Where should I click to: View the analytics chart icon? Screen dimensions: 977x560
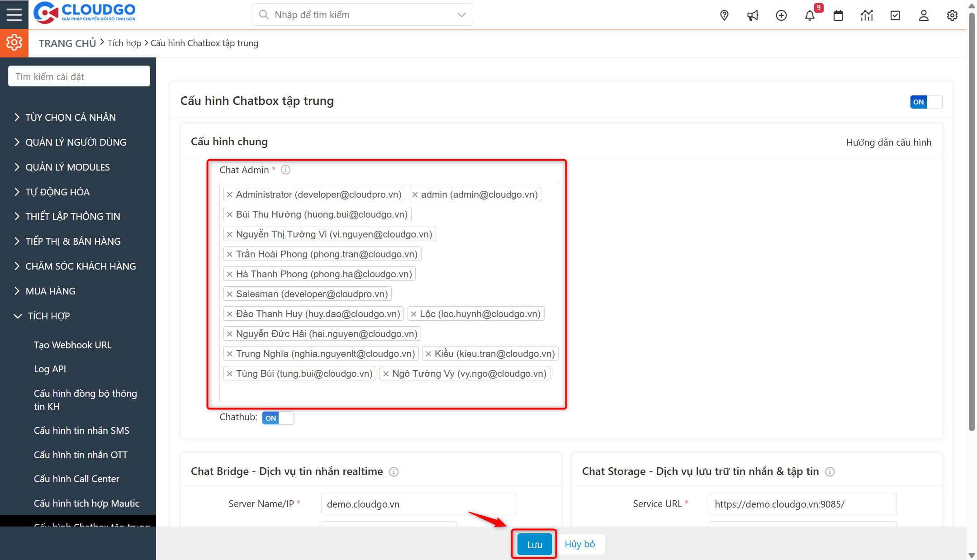tap(867, 15)
